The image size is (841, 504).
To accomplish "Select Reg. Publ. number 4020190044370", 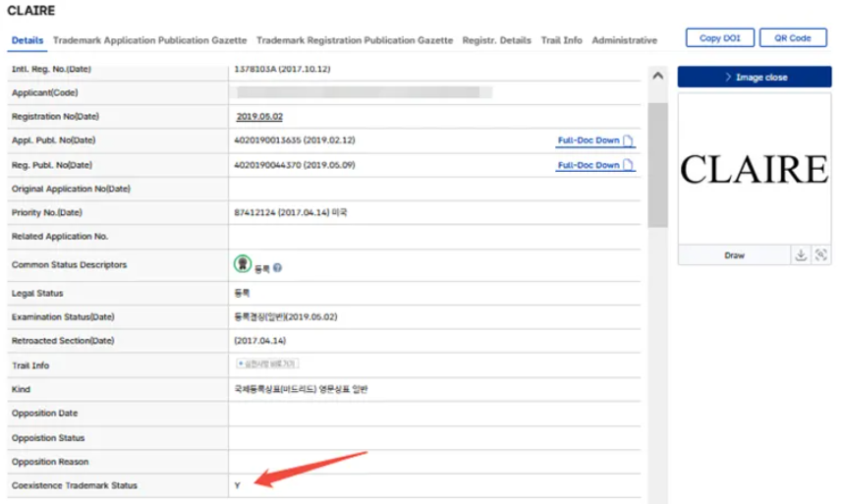I will click(x=267, y=165).
